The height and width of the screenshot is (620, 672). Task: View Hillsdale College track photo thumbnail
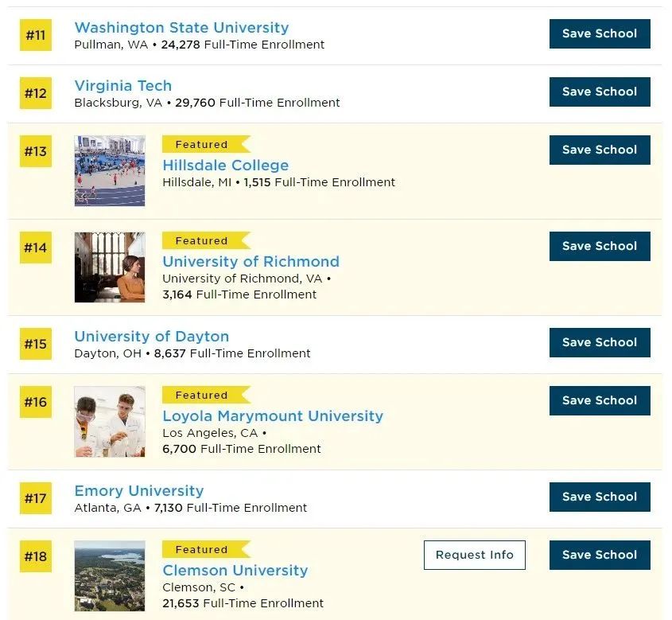[x=110, y=171]
